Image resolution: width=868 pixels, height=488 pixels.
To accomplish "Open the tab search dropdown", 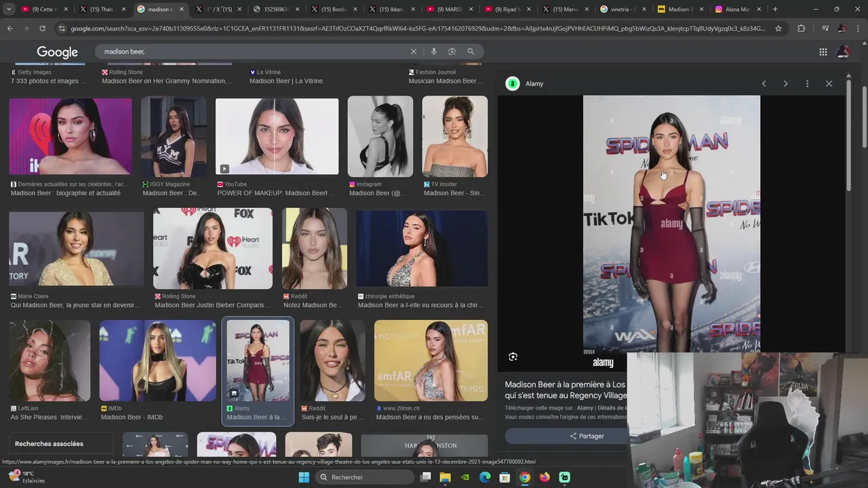I will [x=9, y=9].
